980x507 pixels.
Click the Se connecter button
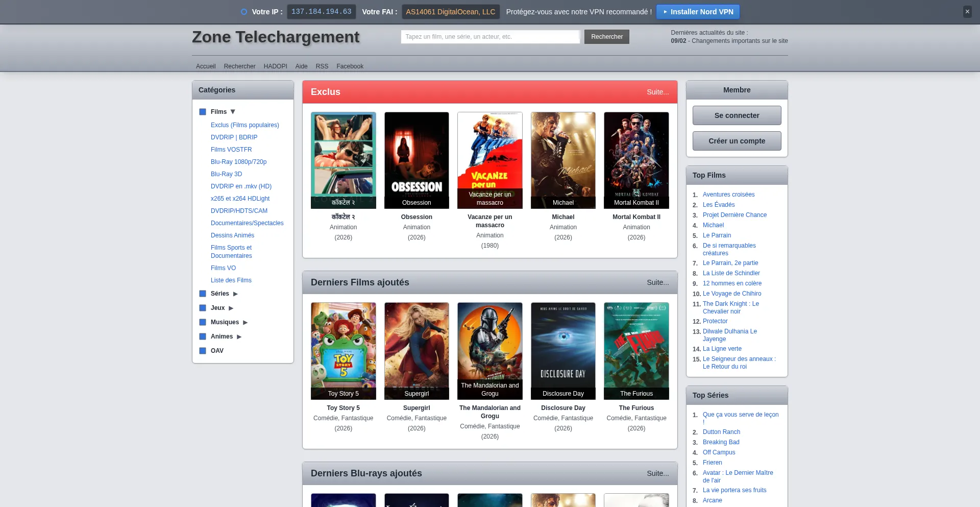[737, 115]
